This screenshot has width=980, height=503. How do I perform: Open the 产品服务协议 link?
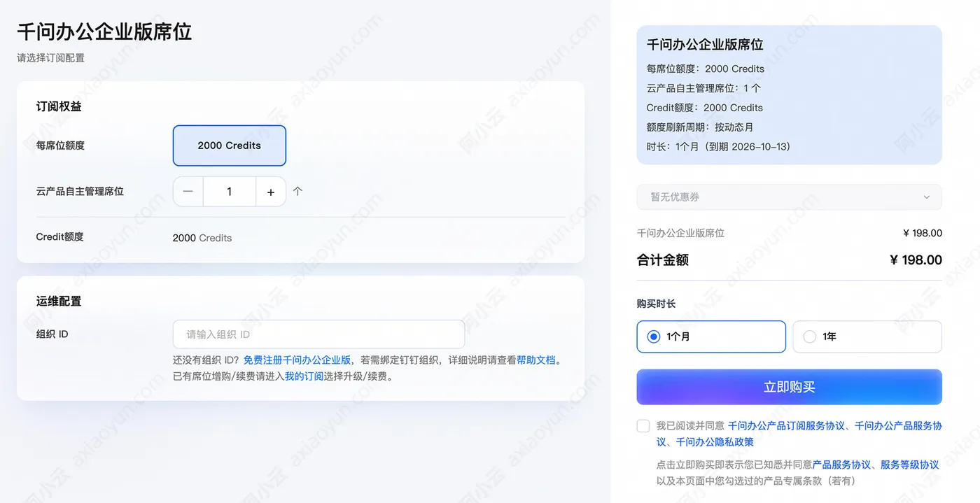pos(841,465)
